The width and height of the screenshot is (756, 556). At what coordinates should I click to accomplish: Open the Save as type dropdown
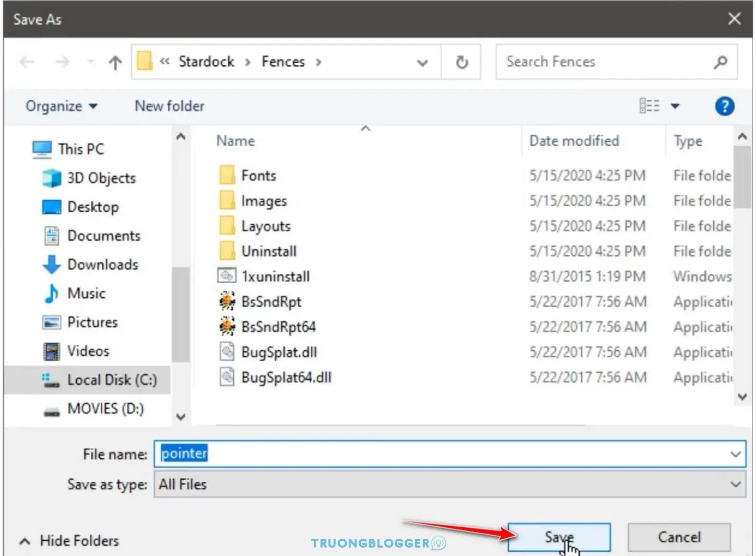pyautogui.click(x=450, y=484)
